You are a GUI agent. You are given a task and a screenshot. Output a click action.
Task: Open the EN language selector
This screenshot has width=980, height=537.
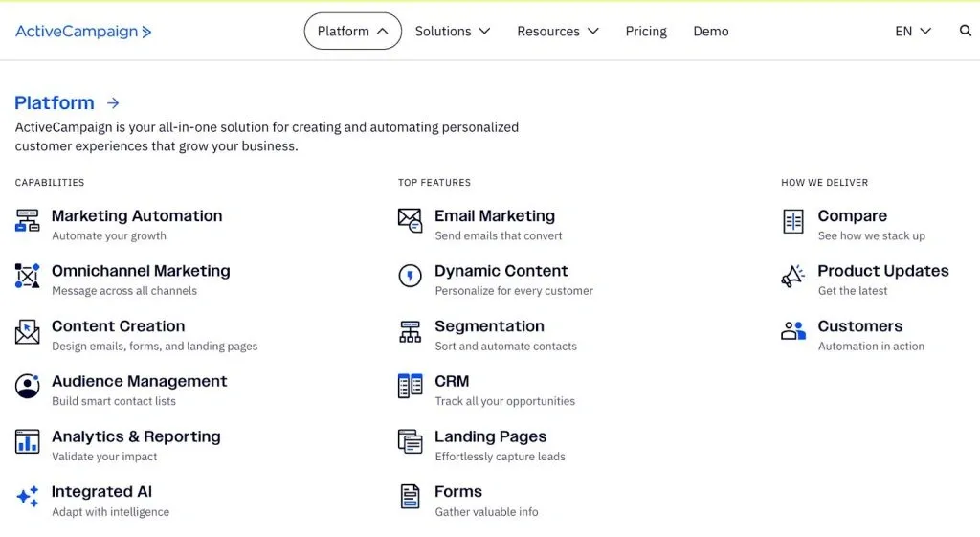pos(913,32)
